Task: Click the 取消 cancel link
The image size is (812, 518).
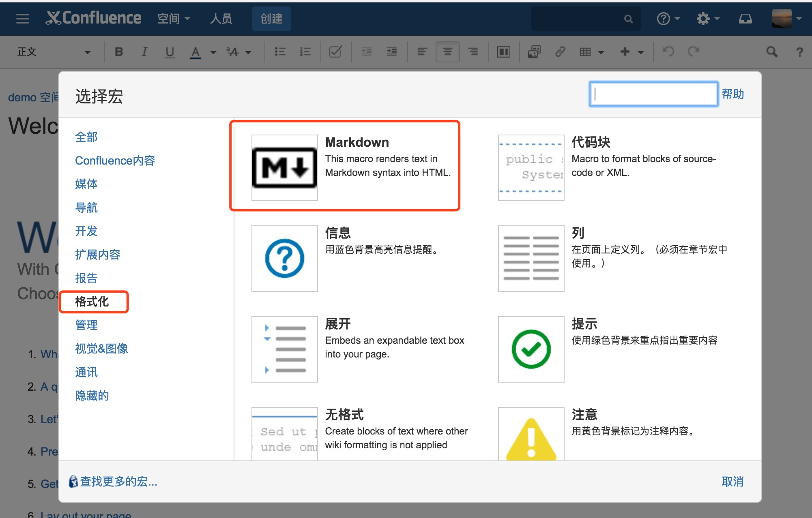Action: pos(732,482)
